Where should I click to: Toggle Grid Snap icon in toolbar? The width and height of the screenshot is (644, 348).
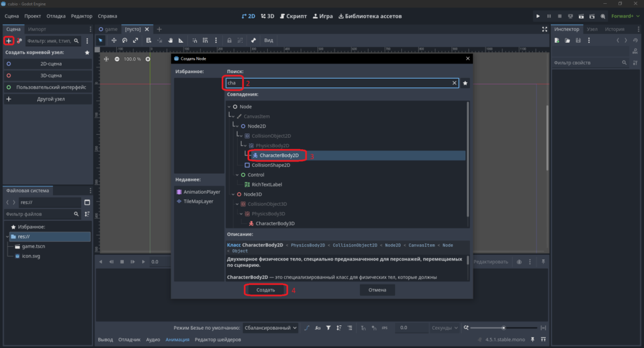(206, 40)
